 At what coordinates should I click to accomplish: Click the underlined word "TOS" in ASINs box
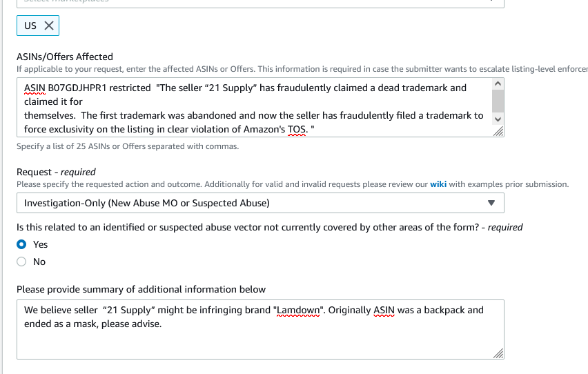(x=297, y=130)
